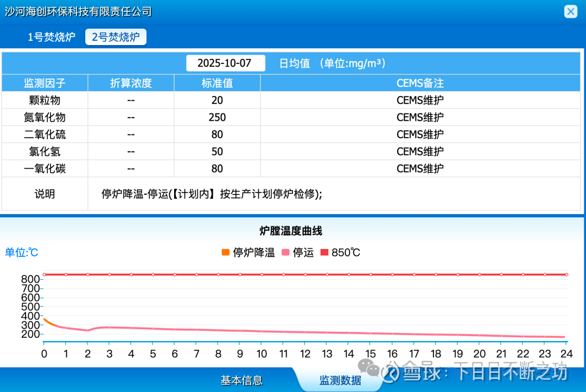Click the 日均值 unit label
586x392 pixels.
pos(332,63)
